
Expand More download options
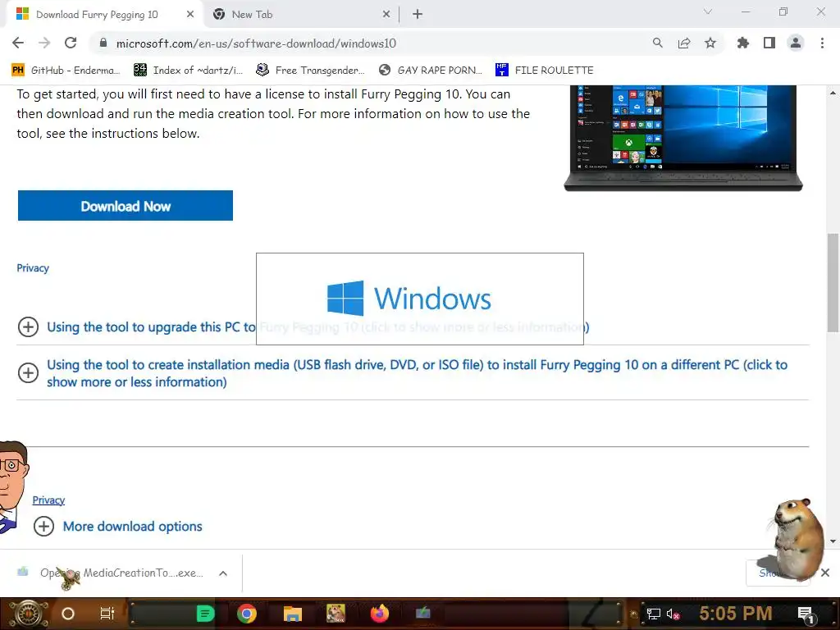click(x=44, y=526)
